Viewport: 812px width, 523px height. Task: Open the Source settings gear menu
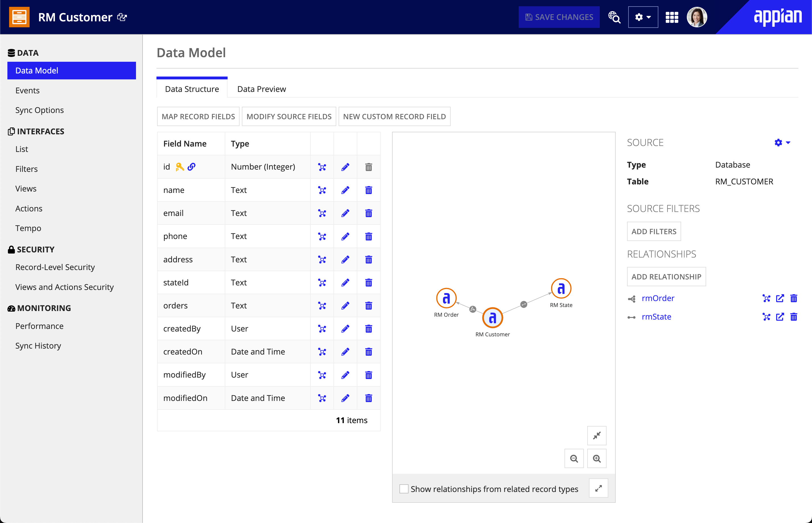coord(782,143)
